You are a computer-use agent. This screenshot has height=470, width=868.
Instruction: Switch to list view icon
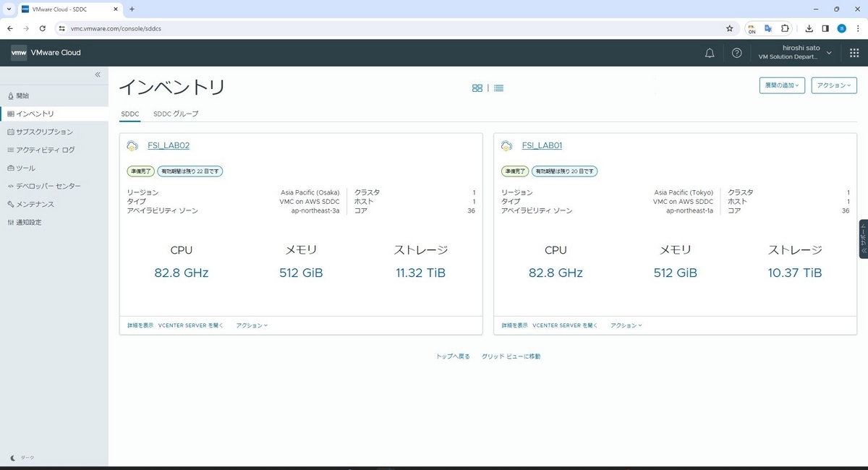498,88
